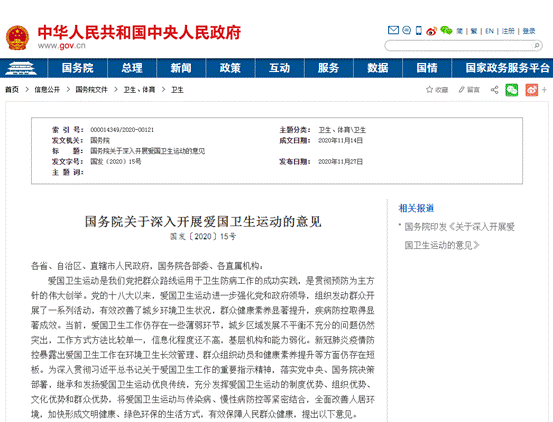Click the 标题 value in info box

point(147,151)
